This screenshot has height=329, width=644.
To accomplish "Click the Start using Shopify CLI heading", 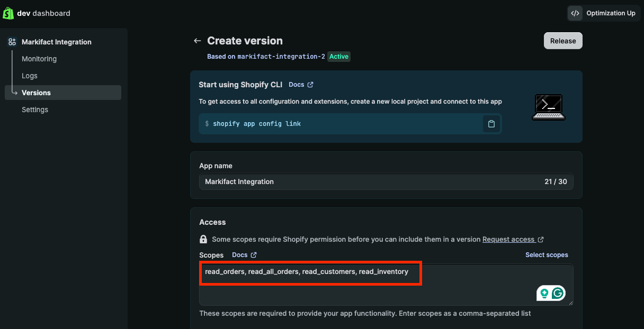I will click(x=240, y=85).
